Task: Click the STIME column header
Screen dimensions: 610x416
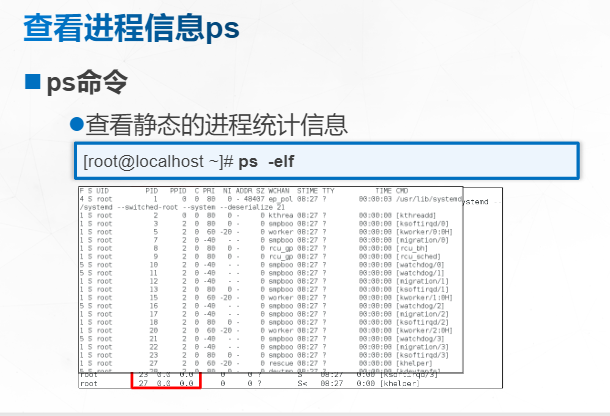Action: pos(307,191)
